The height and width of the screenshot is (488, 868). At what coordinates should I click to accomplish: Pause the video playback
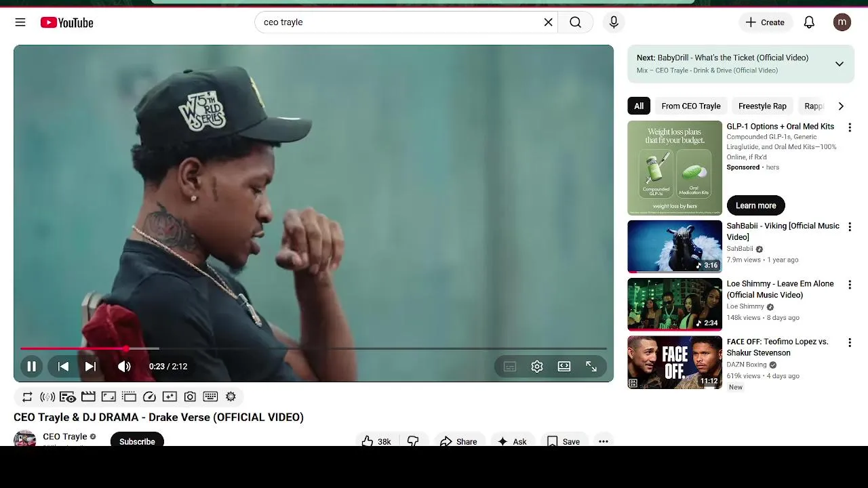[31, 367]
